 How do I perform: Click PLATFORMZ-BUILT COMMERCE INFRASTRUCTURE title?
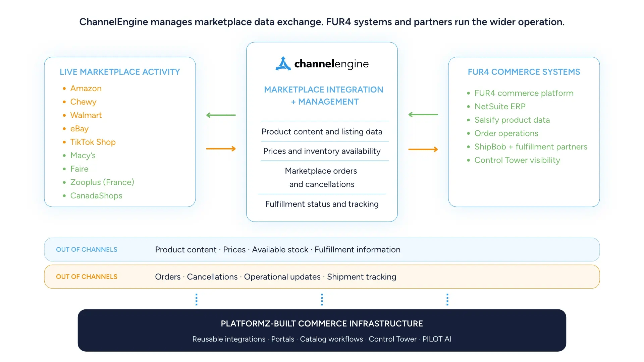click(322, 324)
